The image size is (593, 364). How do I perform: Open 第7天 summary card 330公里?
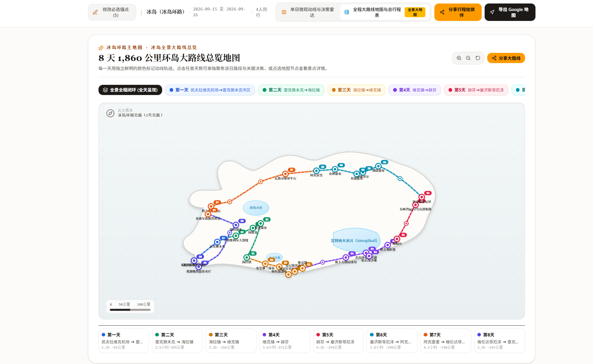446,341
